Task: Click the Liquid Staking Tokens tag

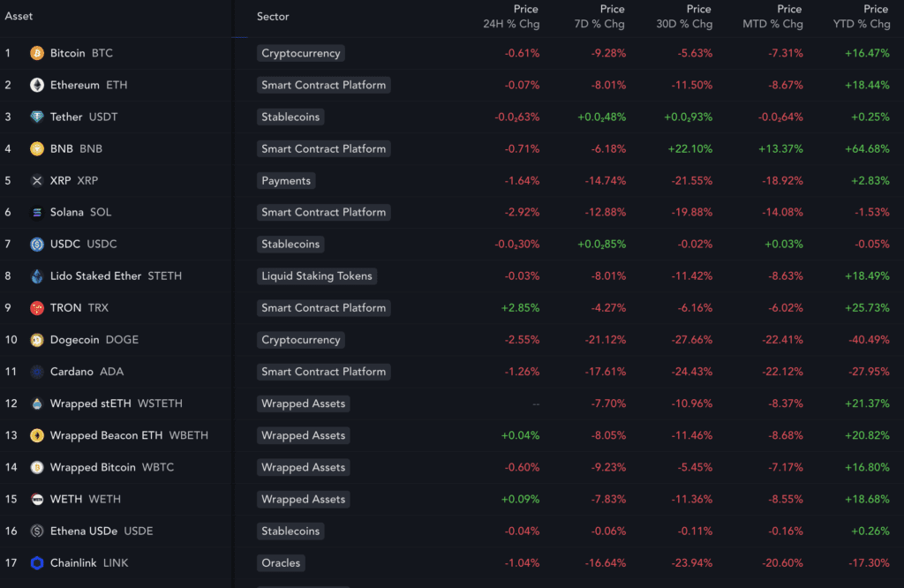Action: (317, 276)
